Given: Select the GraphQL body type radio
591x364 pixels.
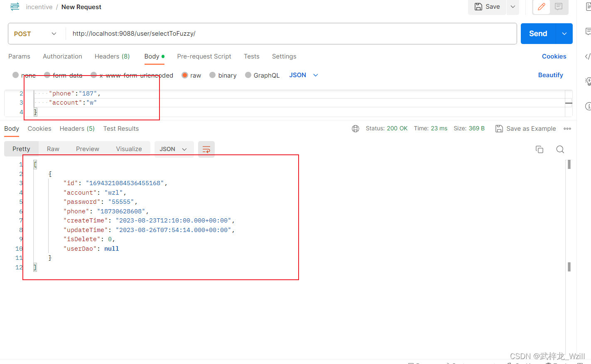Looking at the screenshot, I should pyautogui.click(x=248, y=75).
